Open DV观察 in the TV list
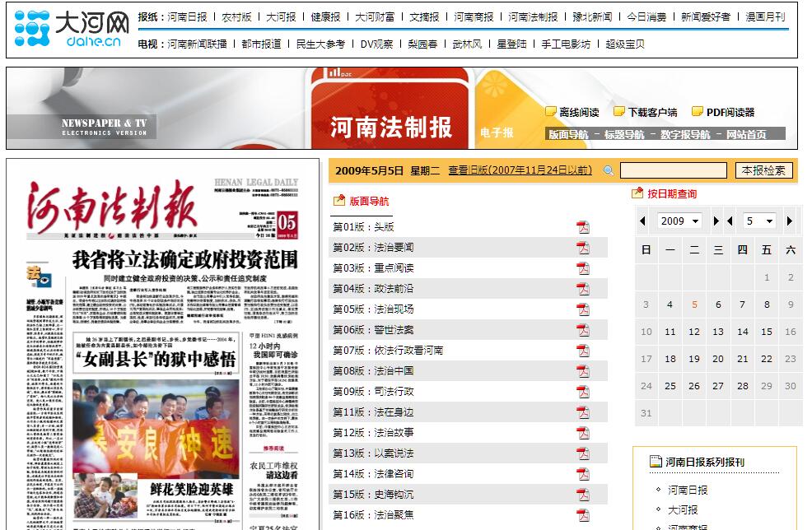 click(x=376, y=44)
